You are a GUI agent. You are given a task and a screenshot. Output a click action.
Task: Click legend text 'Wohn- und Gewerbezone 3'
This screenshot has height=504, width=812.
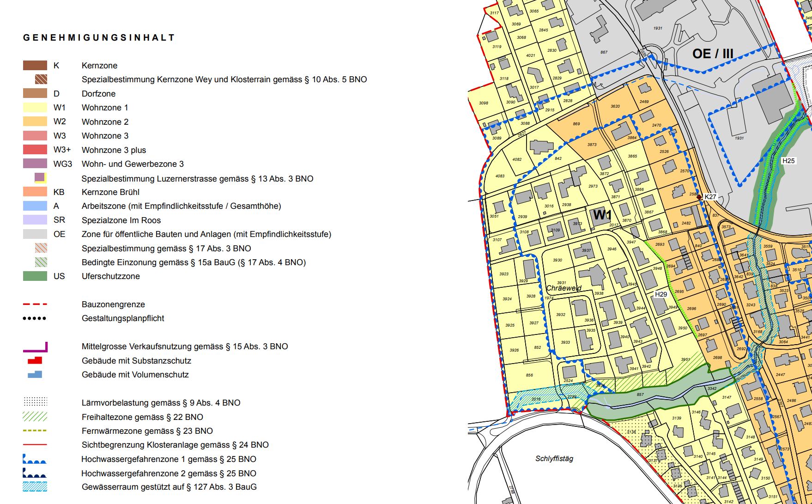click(x=133, y=164)
